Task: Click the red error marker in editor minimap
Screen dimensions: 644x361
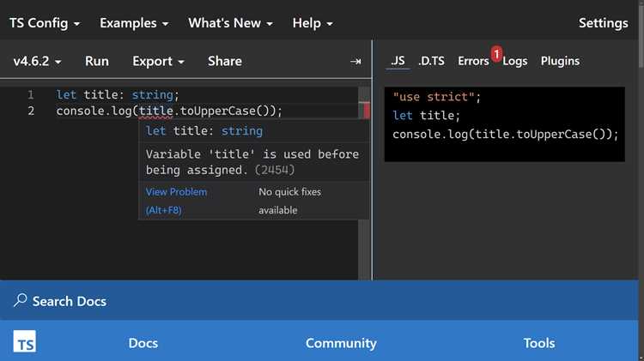Action: 367,111
